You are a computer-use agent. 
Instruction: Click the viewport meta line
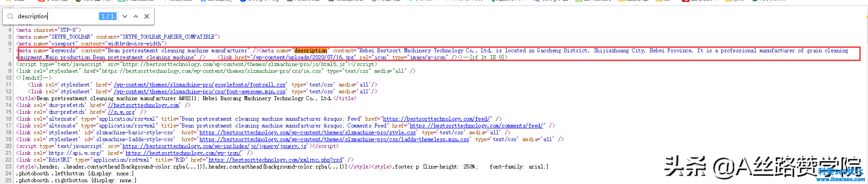pyautogui.click(x=92, y=44)
